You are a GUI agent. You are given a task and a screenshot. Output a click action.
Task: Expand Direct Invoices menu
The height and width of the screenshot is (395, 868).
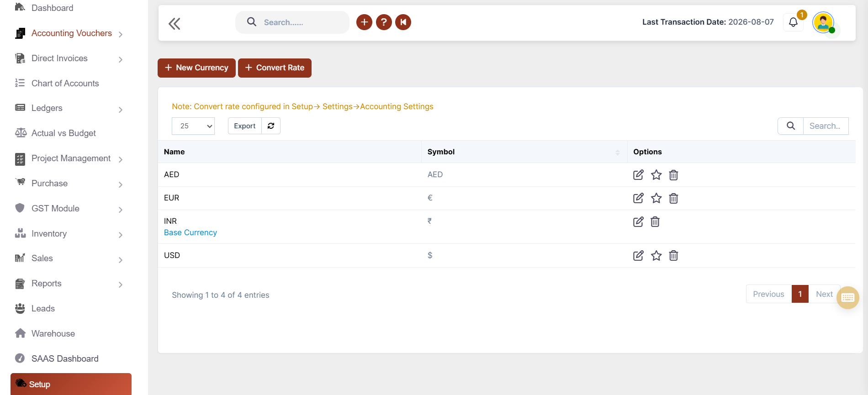[69, 58]
